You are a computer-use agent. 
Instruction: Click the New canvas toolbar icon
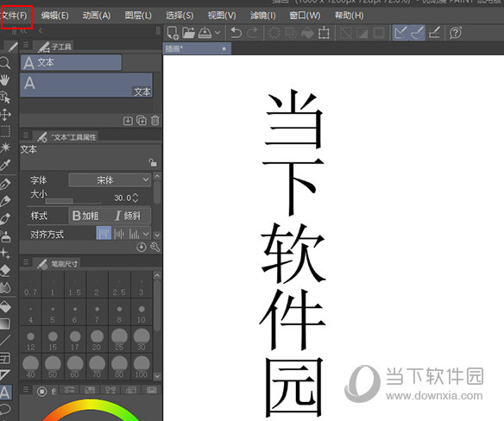tap(173, 33)
